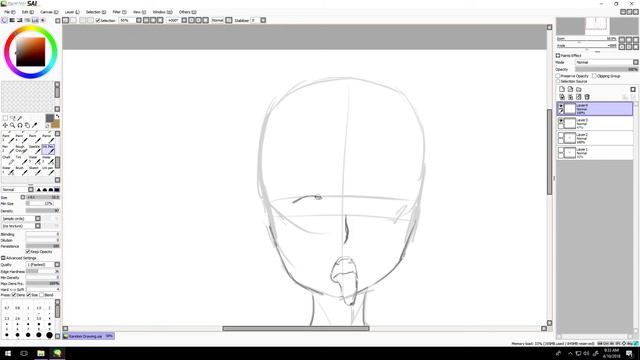640x360 pixels.
Task: Delete the selected layer with trash icon
Action: [x=587, y=97]
